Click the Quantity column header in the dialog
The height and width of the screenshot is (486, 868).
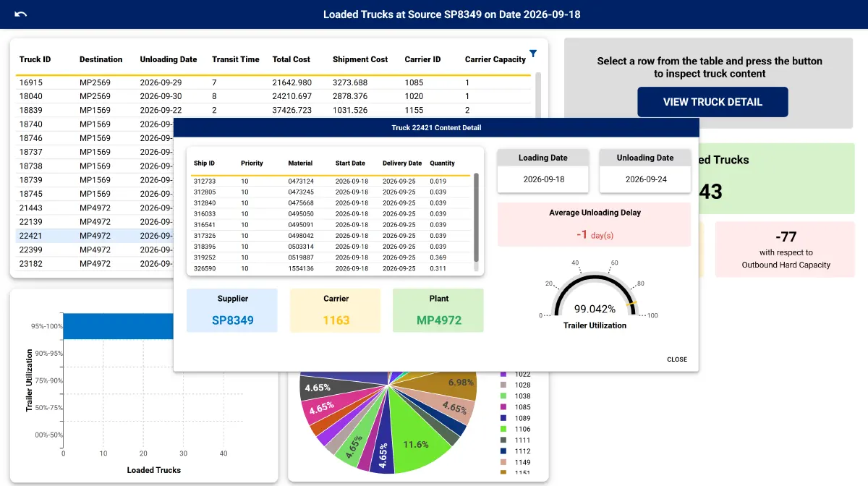point(443,163)
